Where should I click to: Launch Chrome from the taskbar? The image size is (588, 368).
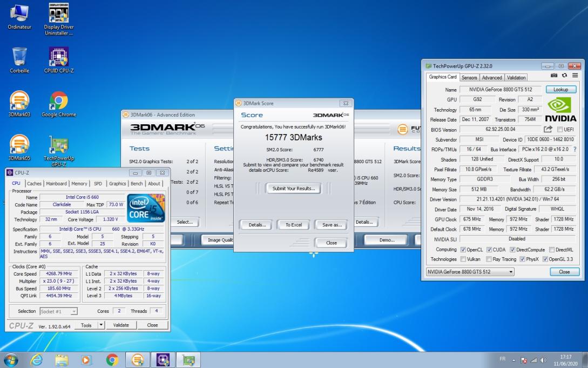point(112,360)
